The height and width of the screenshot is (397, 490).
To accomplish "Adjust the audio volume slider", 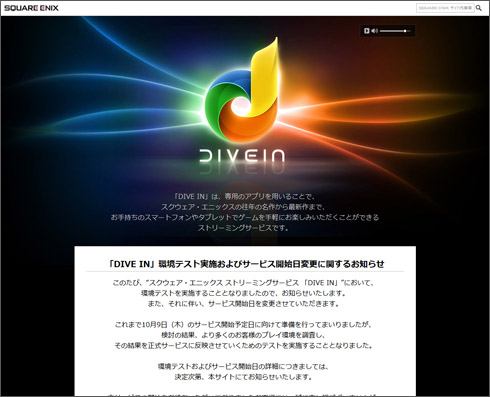I will (395, 31).
